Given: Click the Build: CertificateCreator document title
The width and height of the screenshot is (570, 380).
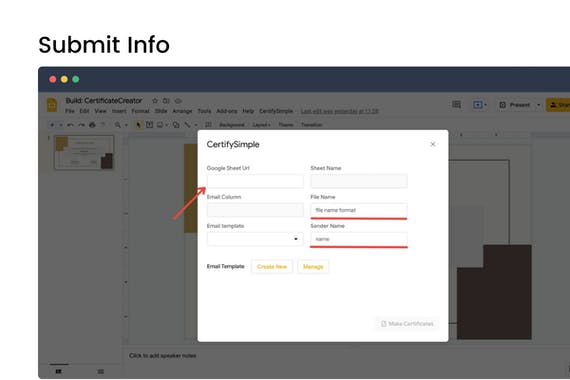Looking at the screenshot, I should click(104, 101).
